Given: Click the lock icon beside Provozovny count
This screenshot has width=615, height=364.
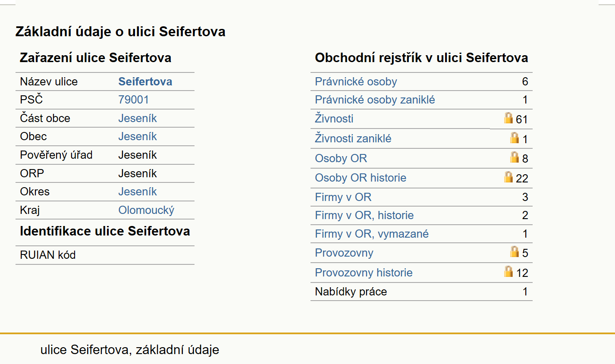Looking at the screenshot, I should tap(515, 251).
